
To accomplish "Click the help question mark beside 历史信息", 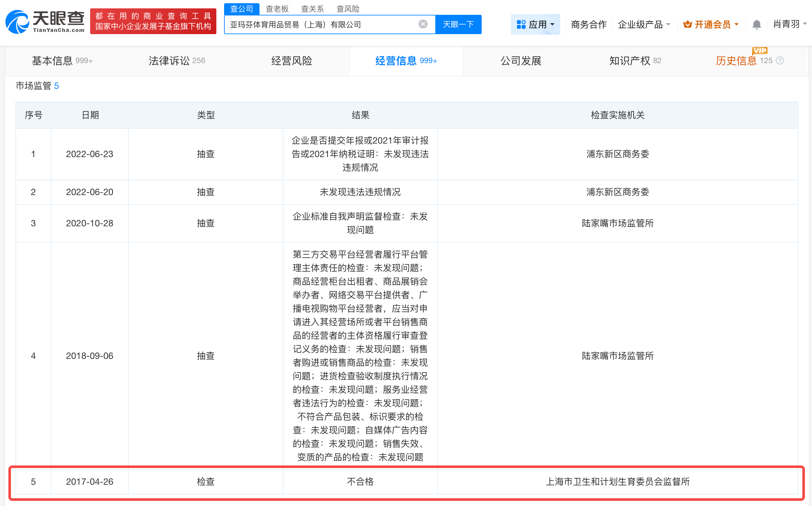I will [780, 61].
